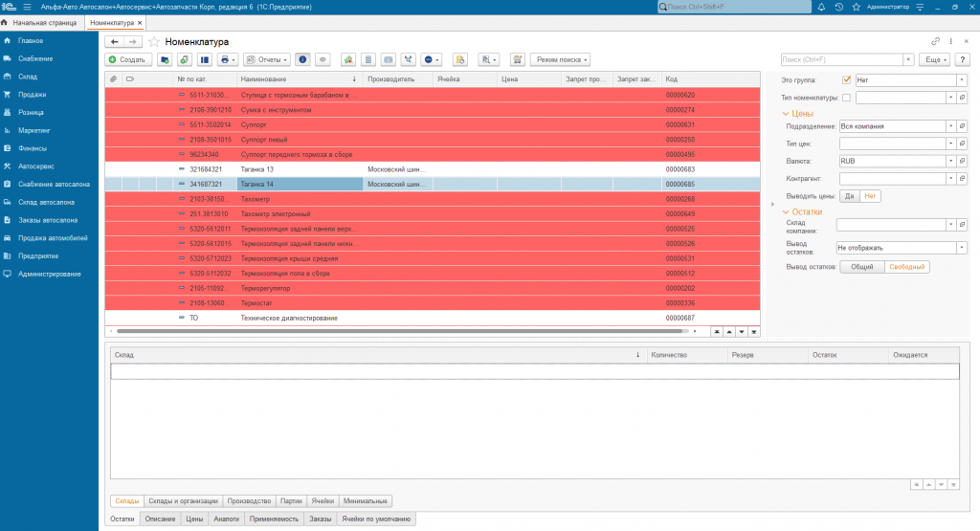
Task: Open the Применяемость bottom tab
Action: pyautogui.click(x=274, y=520)
